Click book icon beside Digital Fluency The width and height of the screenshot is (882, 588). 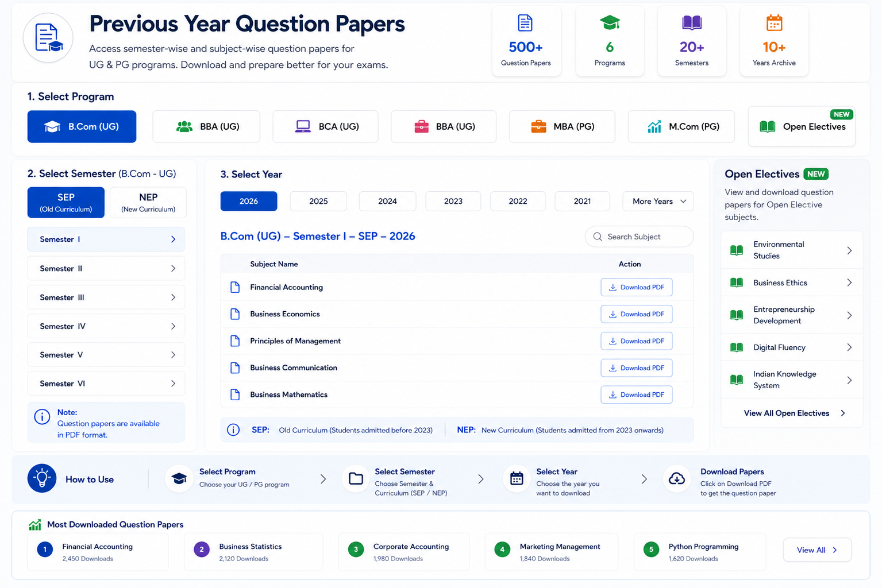[x=737, y=347]
